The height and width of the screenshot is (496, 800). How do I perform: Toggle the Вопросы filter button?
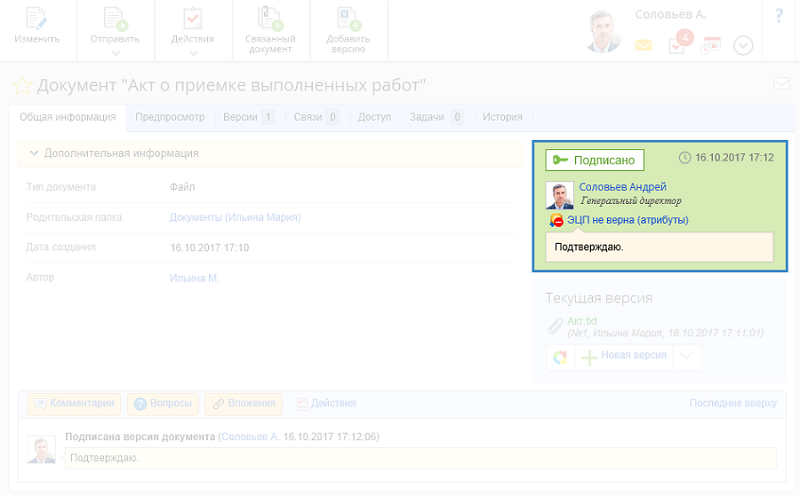click(x=162, y=403)
